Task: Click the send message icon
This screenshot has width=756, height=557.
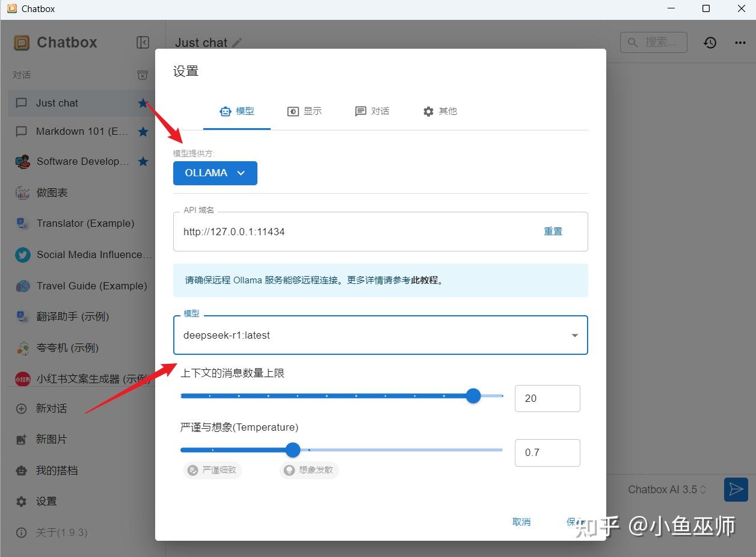Action: coord(736,490)
